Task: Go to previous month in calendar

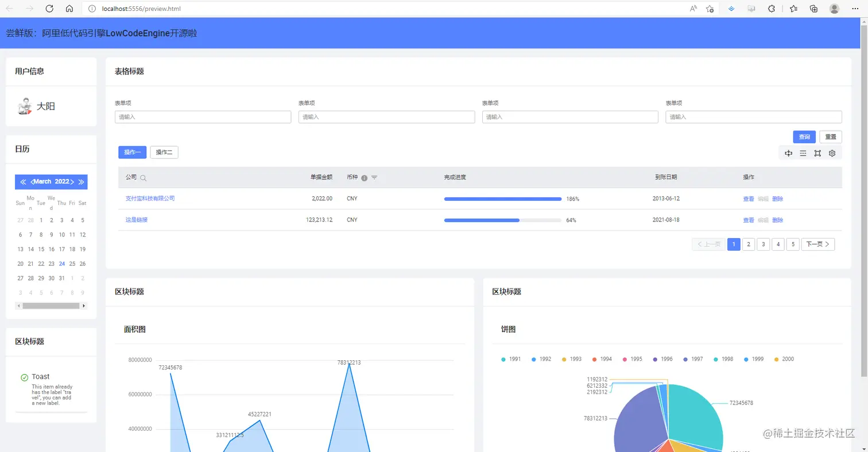Action: coord(32,182)
